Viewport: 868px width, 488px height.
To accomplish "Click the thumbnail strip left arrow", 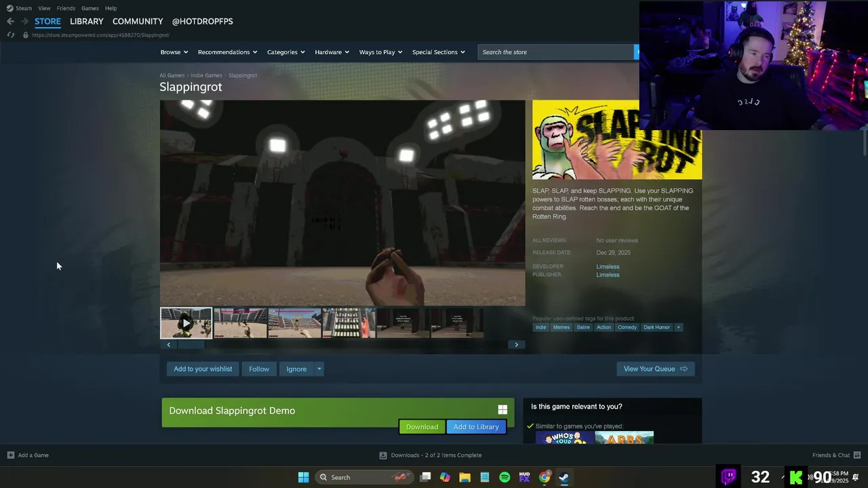I will click(x=169, y=344).
